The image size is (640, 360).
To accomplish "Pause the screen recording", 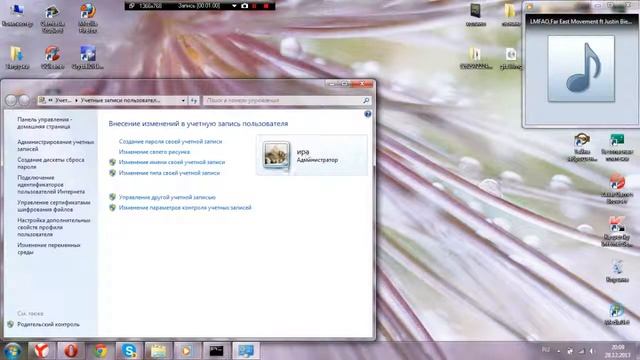I will (x=254, y=6).
